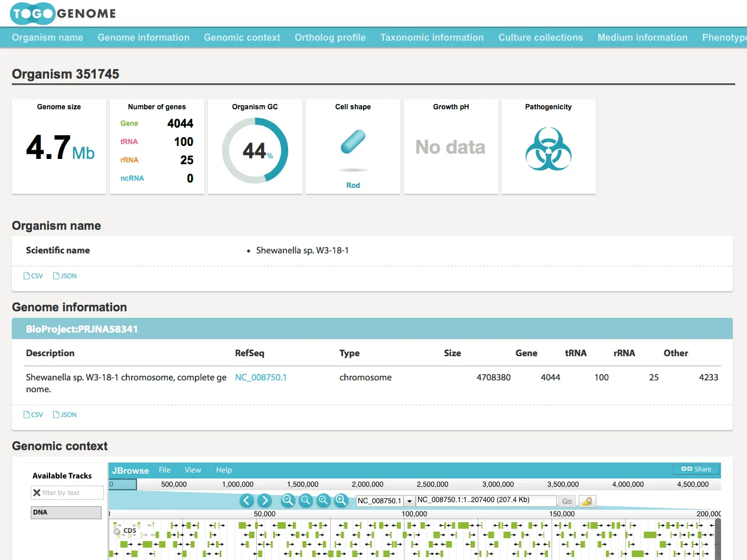Open the reference sequence dropdown in JBrowse

pos(410,501)
